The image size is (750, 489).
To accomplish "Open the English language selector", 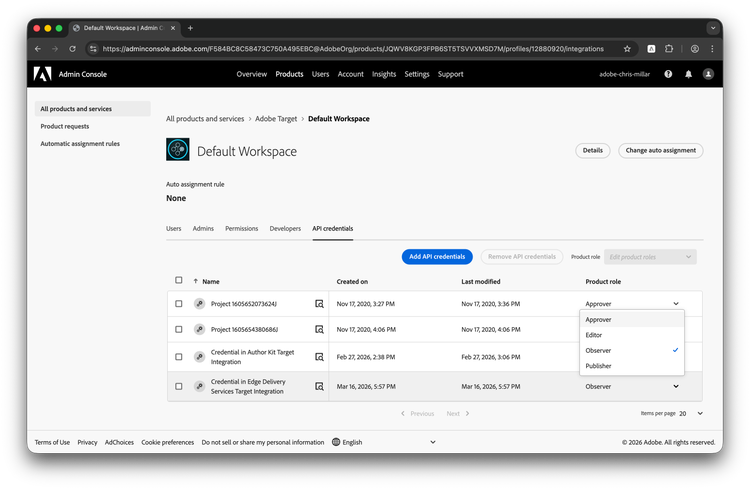I will click(x=385, y=442).
